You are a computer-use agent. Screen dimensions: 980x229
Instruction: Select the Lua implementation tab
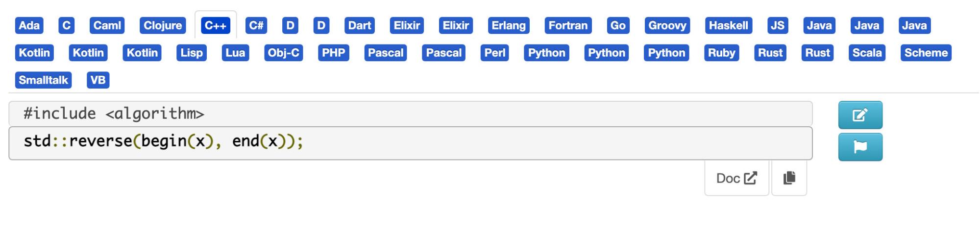[x=235, y=53]
